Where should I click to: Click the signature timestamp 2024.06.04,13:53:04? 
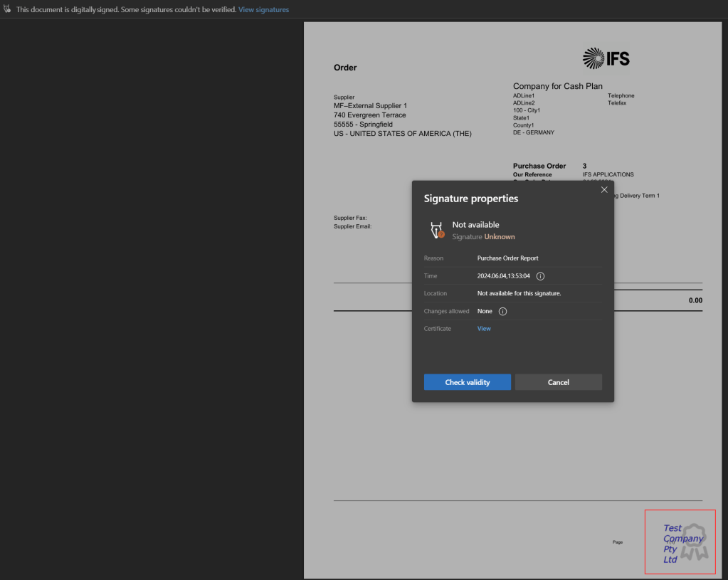pyautogui.click(x=503, y=276)
